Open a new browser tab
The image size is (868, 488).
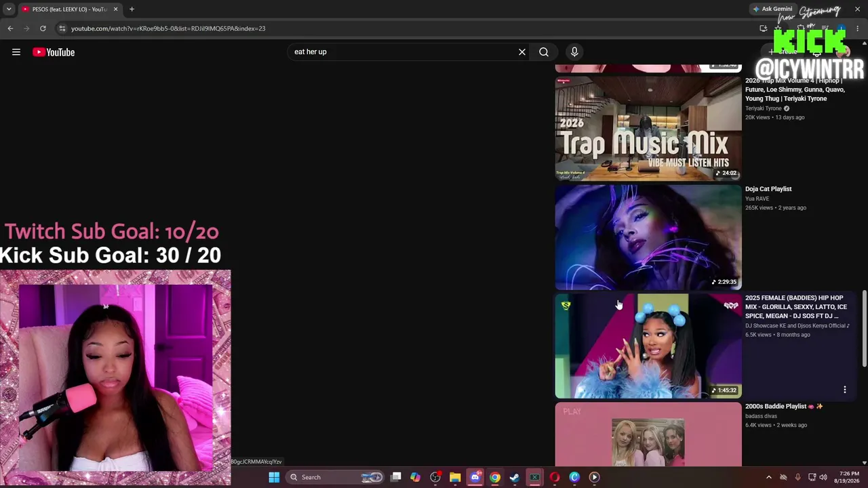coord(132,9)
